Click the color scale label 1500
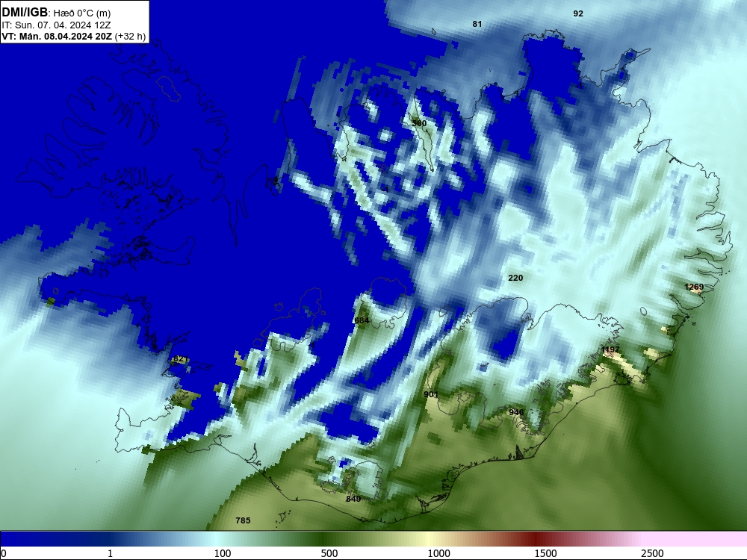 [545, 553]
